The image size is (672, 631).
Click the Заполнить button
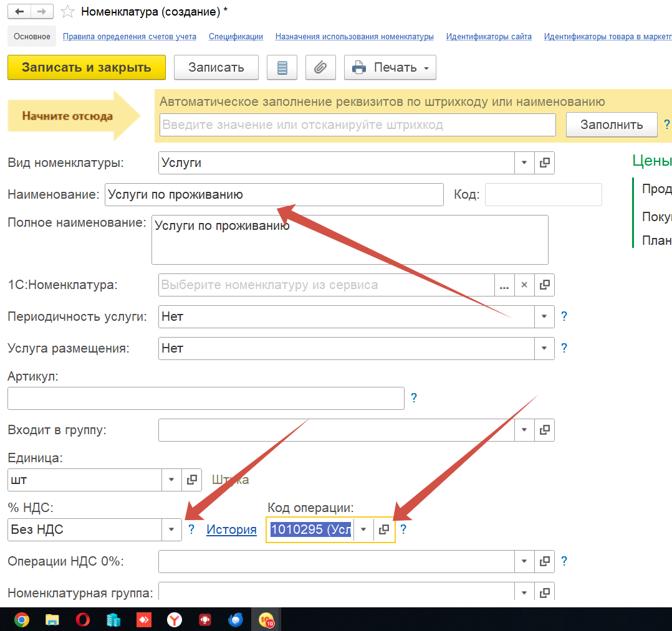[x=611, y=125]
